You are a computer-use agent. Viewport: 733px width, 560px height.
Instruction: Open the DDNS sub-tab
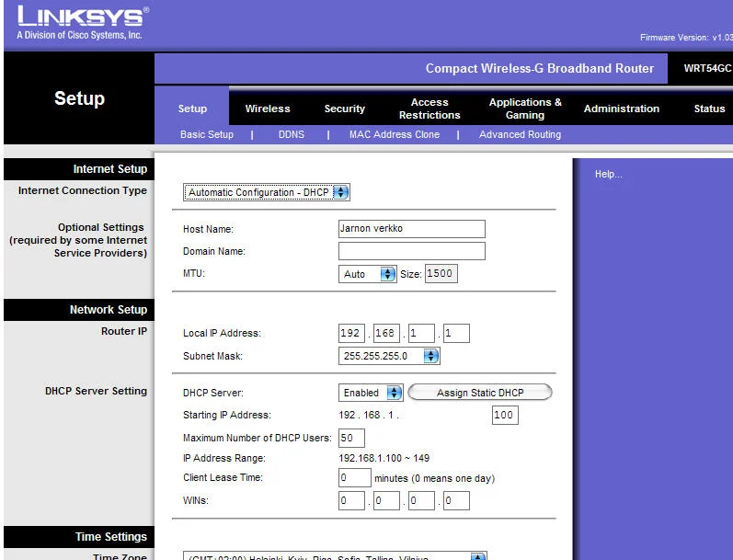[x=291, y=134]
